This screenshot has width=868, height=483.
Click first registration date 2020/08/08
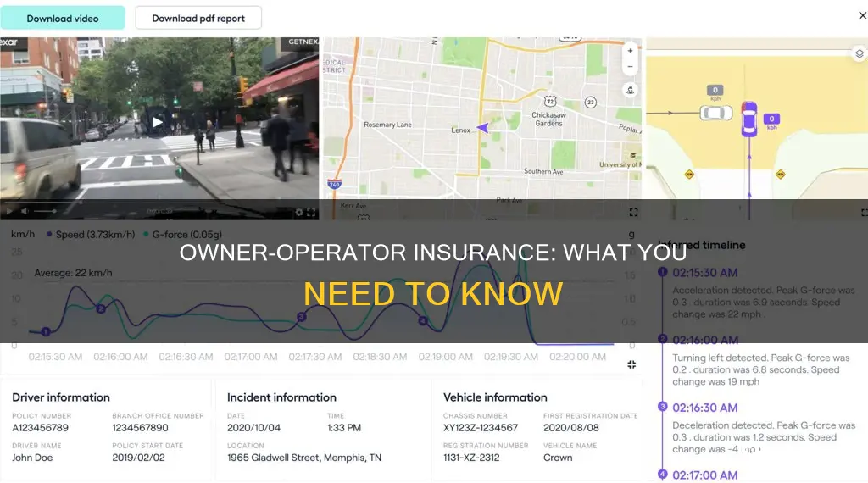point(570,428)
